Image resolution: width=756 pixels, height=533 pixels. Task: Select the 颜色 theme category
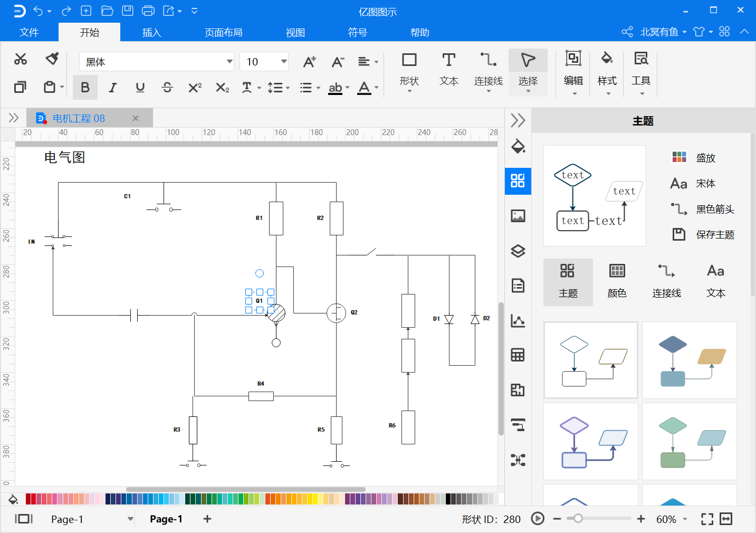click(x=617, y=282)
